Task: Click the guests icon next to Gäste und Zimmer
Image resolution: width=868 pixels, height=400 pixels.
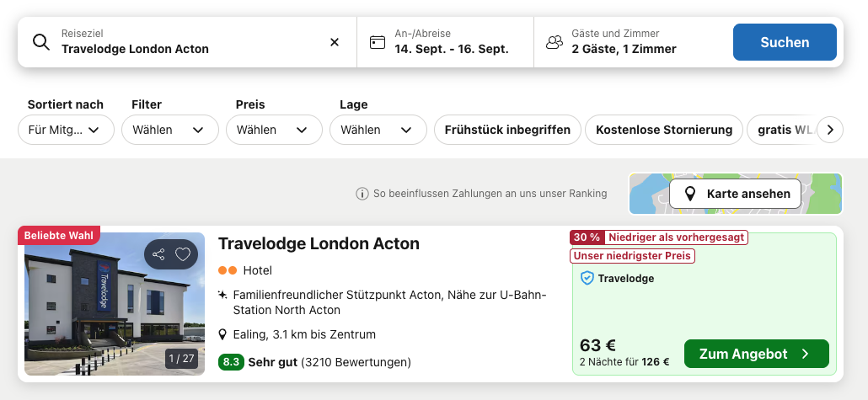Action: (555, 42)
